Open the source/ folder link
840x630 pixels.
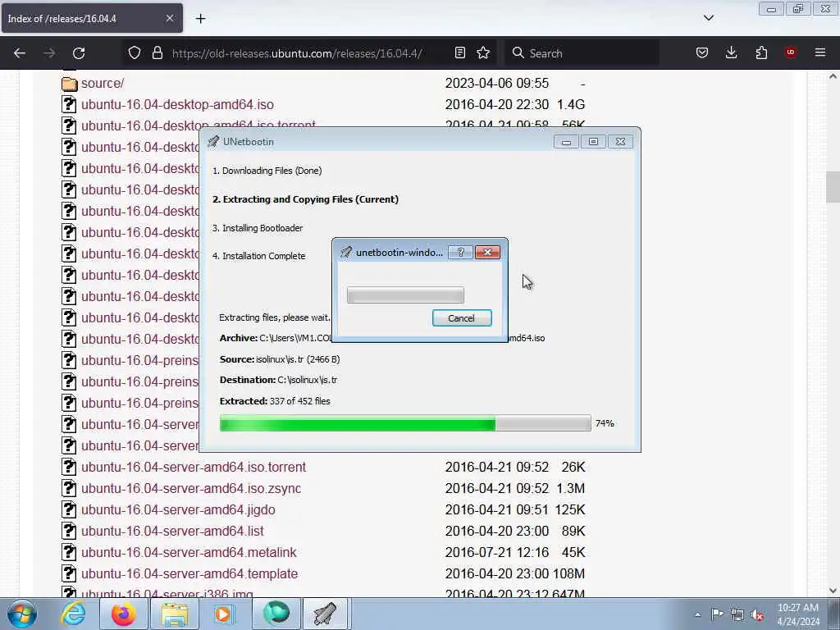[103, 83]
